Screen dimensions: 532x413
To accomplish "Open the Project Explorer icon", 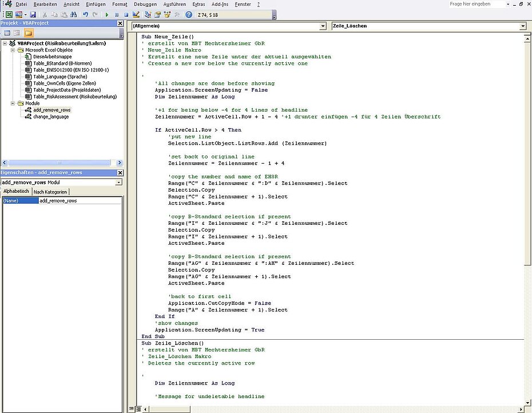I will (x=148, y=15).
